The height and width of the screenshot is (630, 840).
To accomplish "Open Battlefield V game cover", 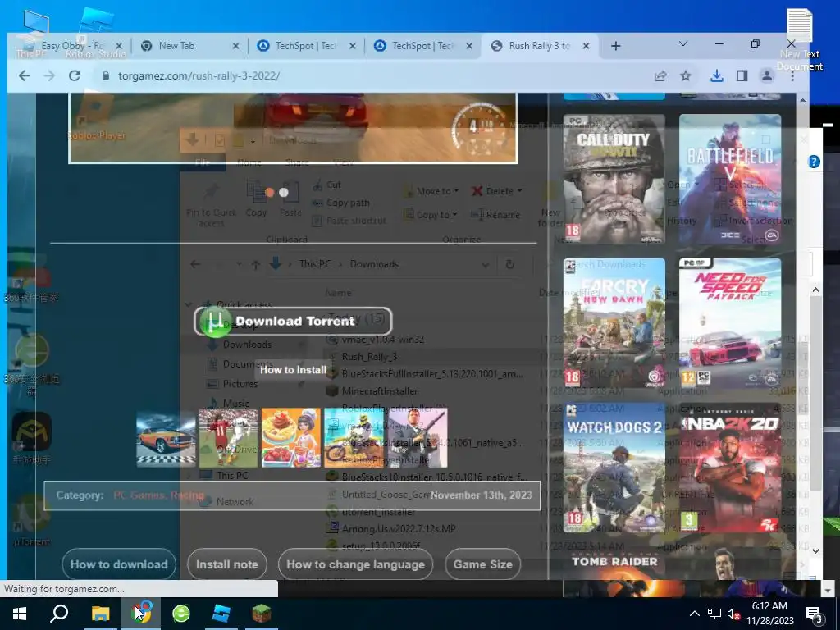I will (729, 180).
